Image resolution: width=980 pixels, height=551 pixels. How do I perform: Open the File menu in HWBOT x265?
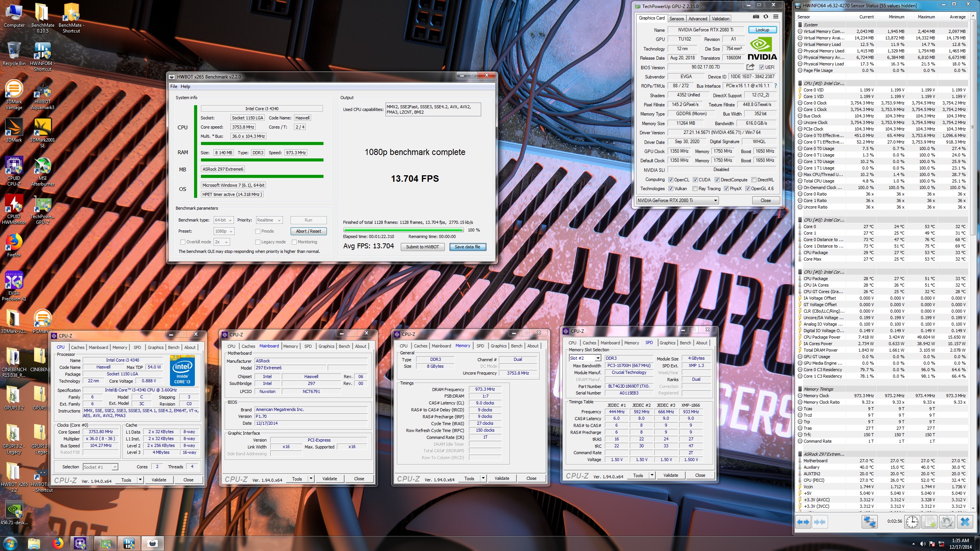(x=174, y=86)
